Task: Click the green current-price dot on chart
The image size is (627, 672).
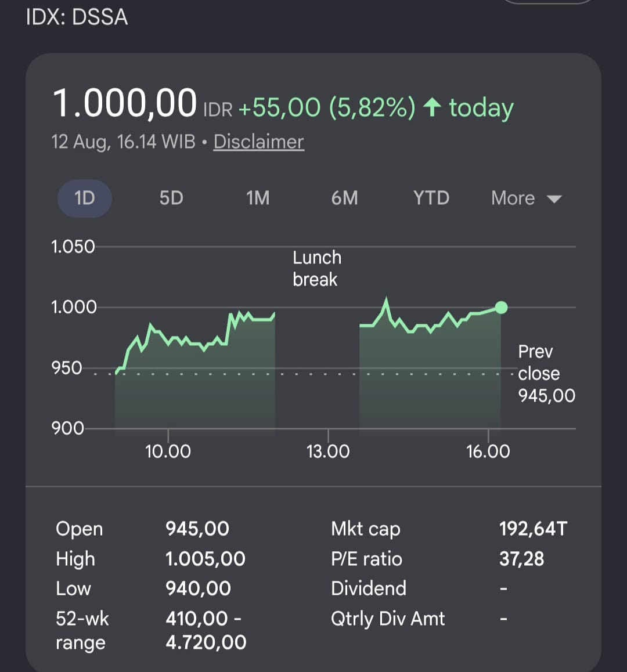Action: pos(501,308)
